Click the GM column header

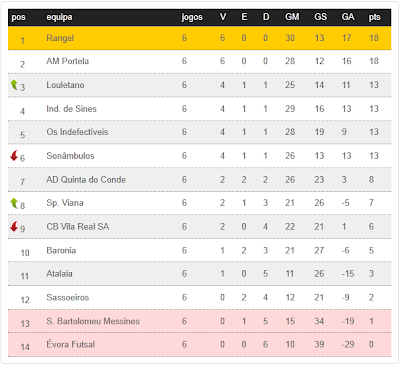292,17
